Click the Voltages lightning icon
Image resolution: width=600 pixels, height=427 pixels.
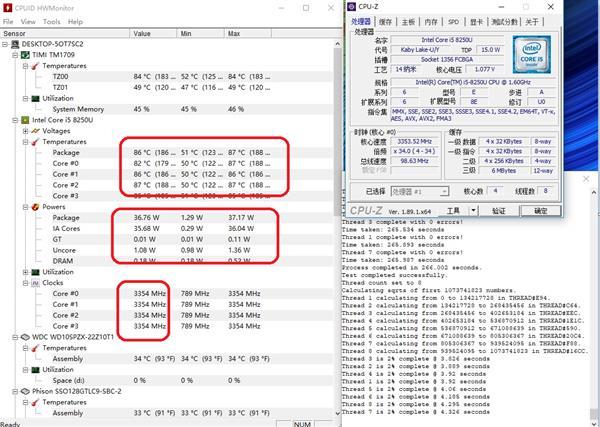click(x=36, y=131)
